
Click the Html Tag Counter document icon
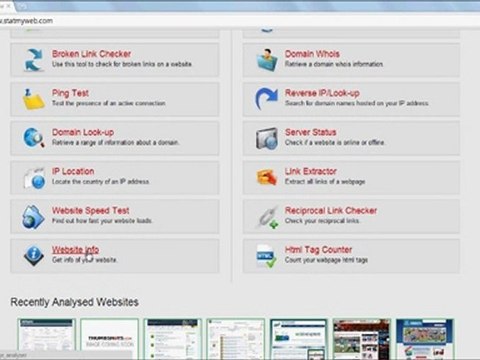click(x=266, y=256)
